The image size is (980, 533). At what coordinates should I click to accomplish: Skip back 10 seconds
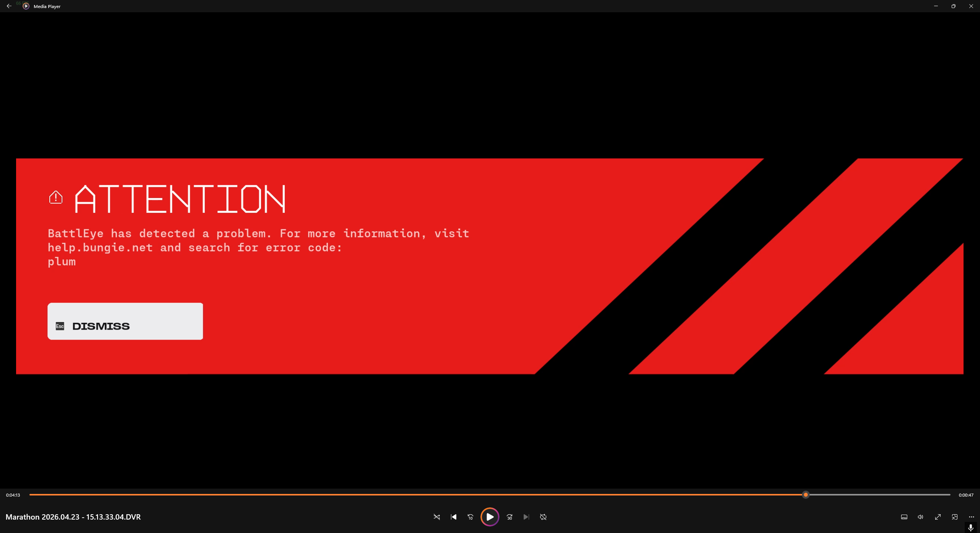[x=470, y=517]
